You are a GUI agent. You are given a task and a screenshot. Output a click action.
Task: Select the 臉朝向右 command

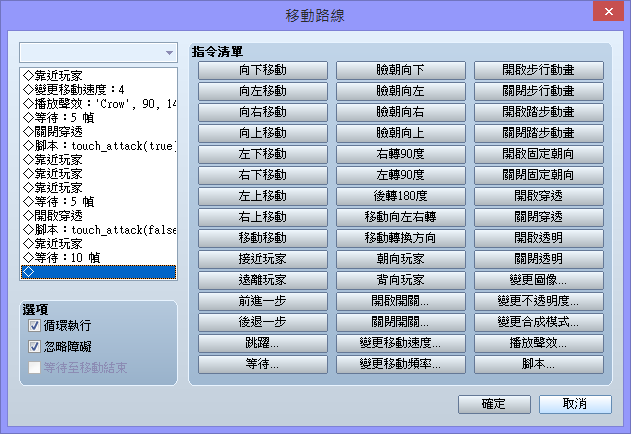click(400, 112)
